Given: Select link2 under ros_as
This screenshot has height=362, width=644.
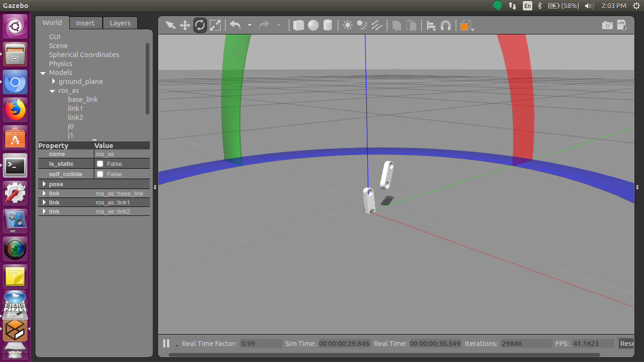Looking at the screenshot, I should pos(75,117).
